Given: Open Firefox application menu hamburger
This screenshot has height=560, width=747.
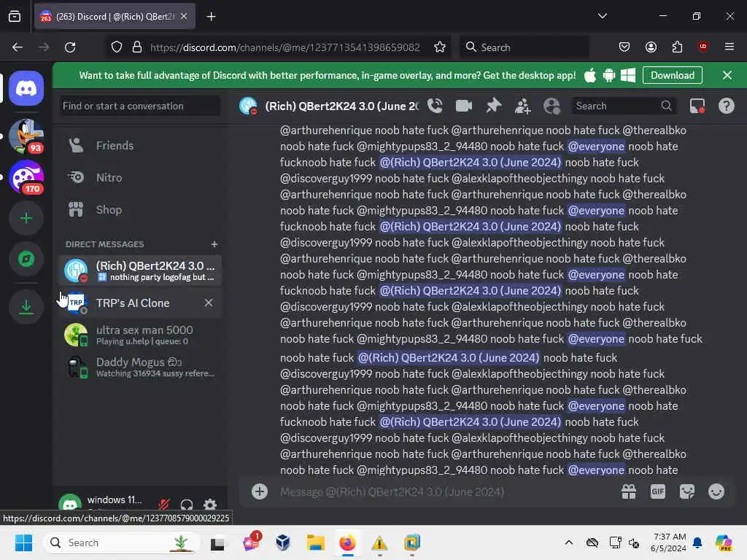Looking at the screenshot, I should tap(729, 47).
